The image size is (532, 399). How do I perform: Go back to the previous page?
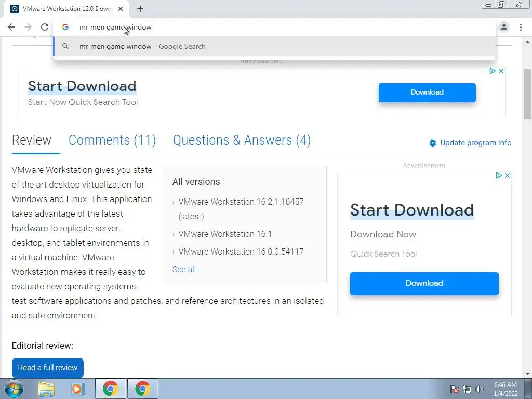(11, 27)
